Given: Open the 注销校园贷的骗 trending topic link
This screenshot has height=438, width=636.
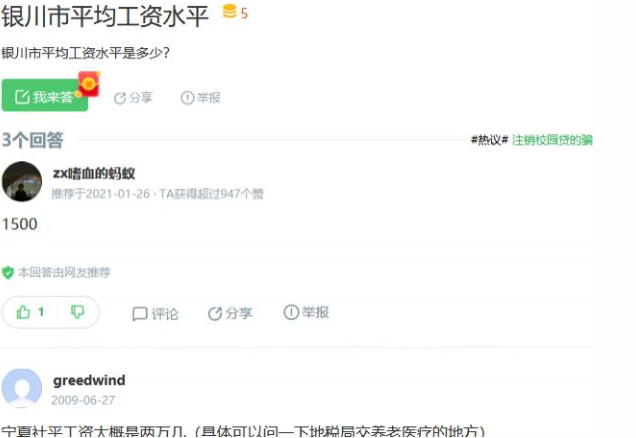Looking at the screenshot, I should tap(552, 140).
